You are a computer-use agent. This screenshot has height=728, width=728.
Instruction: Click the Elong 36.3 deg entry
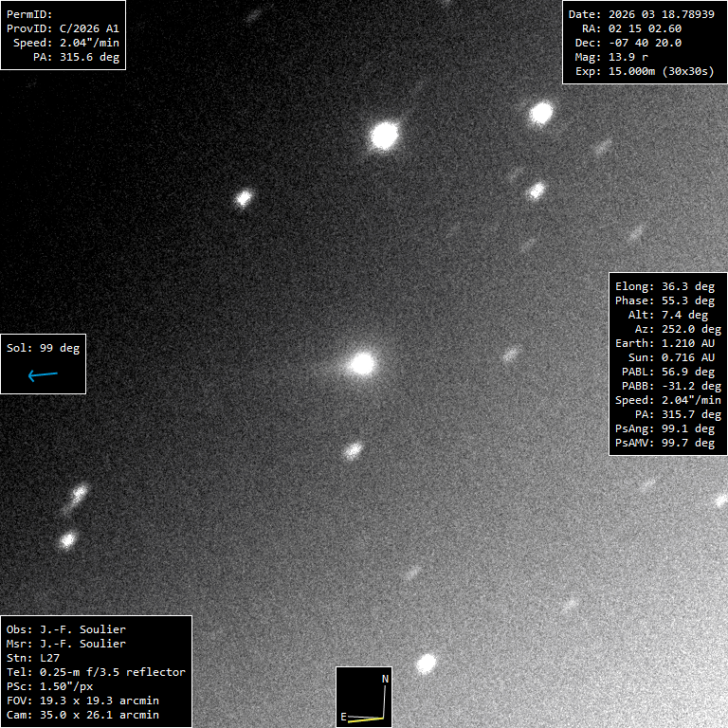[664, 286]
